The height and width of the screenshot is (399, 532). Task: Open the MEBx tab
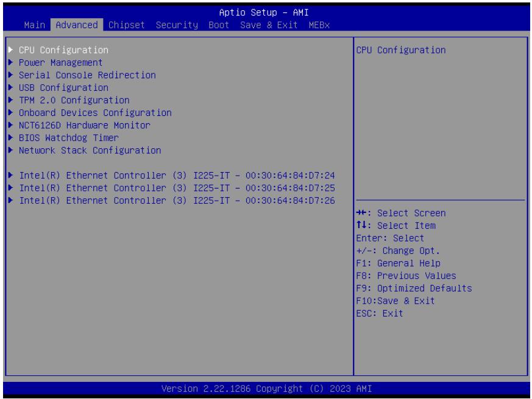319,25
